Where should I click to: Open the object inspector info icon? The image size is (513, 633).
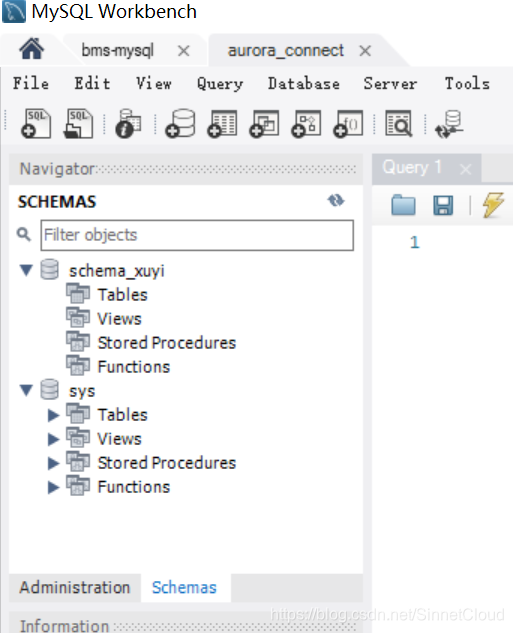[x=128, y=124]
